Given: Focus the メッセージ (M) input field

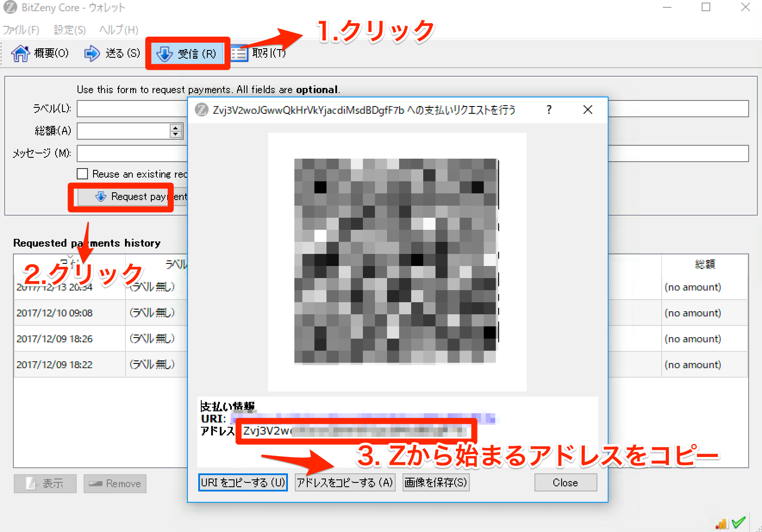Looking at the screenshot, I should tap(132, 153).
